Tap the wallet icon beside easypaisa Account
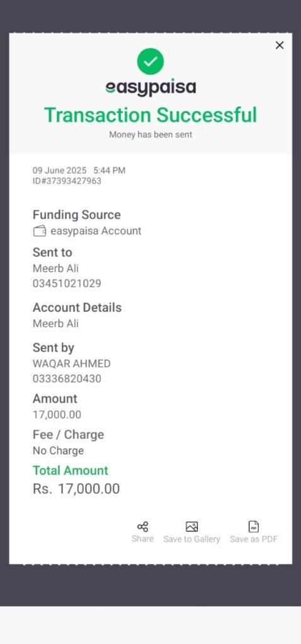 (x=40, y=231)
